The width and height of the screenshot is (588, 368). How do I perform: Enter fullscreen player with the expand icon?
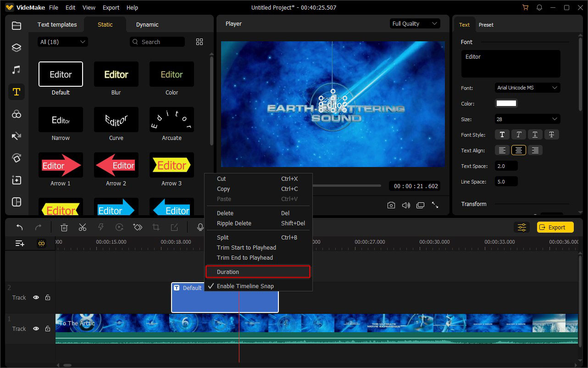(x=435, y=205)
